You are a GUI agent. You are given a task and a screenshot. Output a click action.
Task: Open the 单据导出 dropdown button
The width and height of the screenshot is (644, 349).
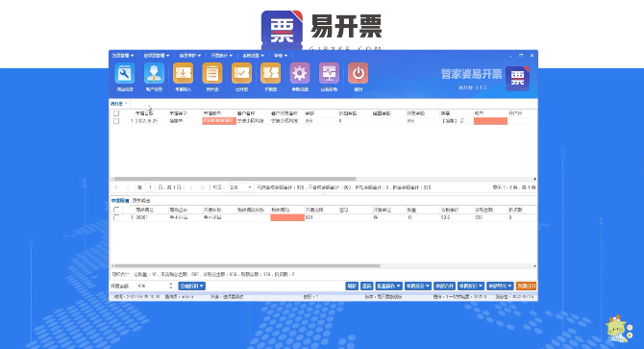500,286
